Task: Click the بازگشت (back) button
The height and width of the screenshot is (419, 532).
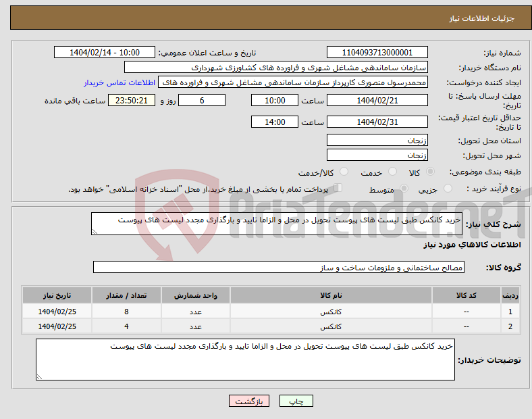Action: (249, 401)
